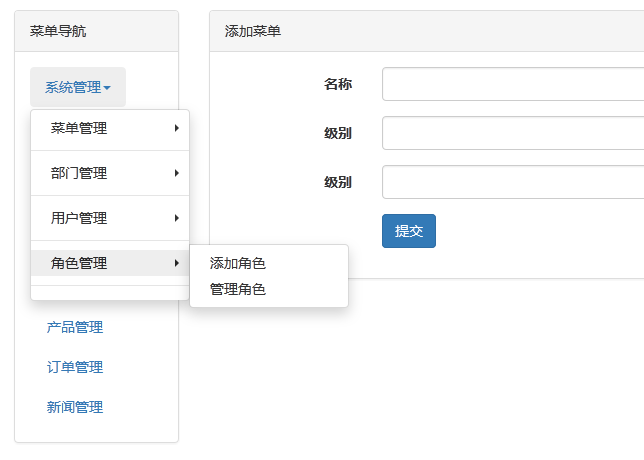Select the highlighted 角色管理 menu item

110,263
